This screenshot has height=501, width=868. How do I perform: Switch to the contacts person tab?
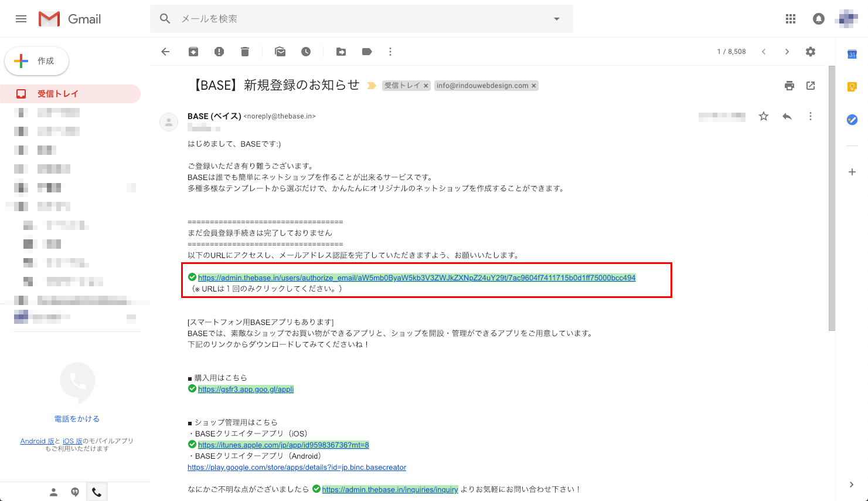[54, 492]
